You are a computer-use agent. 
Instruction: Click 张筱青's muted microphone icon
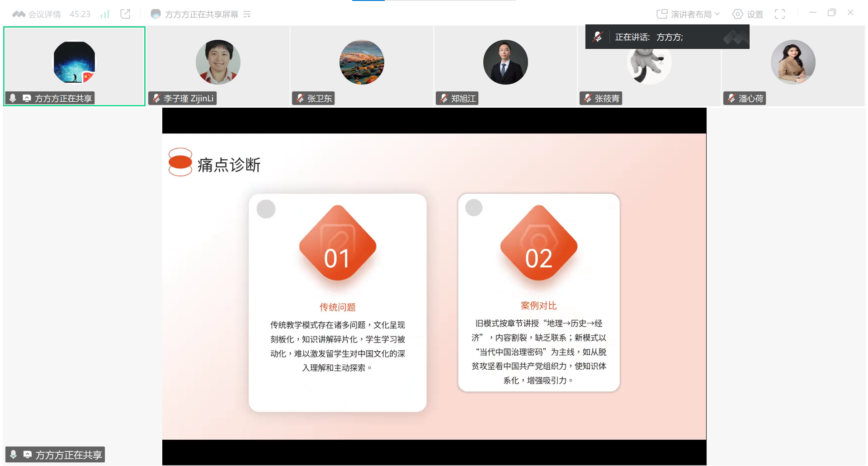coord(588,98)
